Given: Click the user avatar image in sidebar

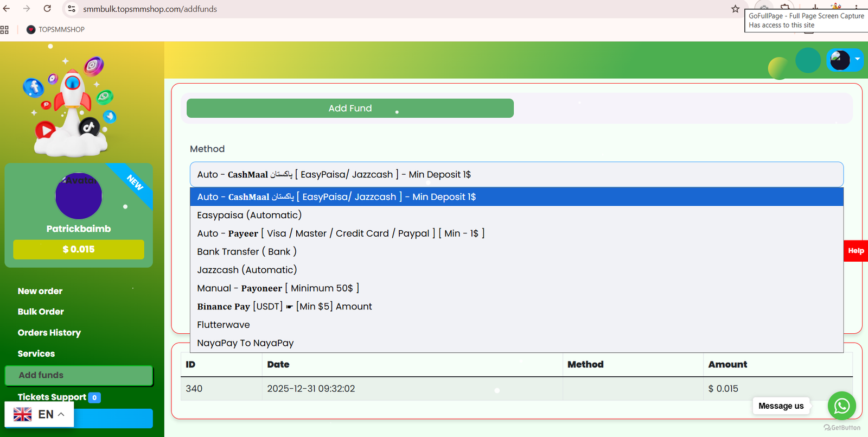Looking at the screenshot, I should coord(79,196).
